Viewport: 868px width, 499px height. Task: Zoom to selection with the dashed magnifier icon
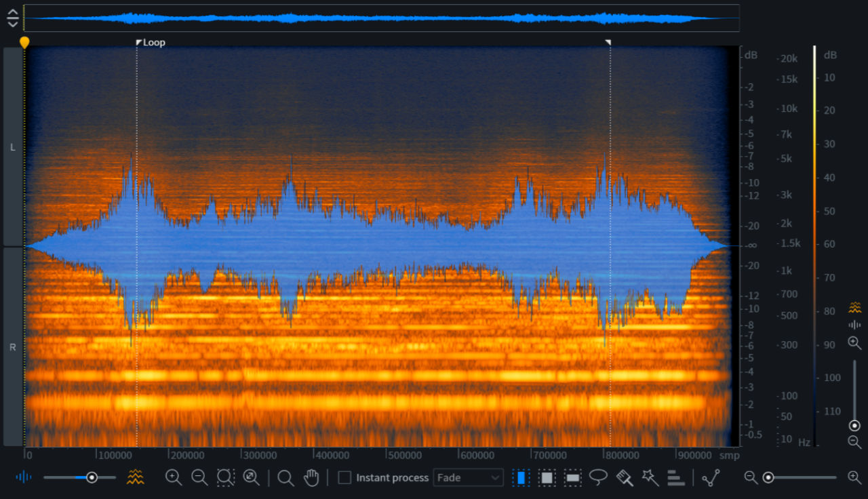[x=226, y=477]
